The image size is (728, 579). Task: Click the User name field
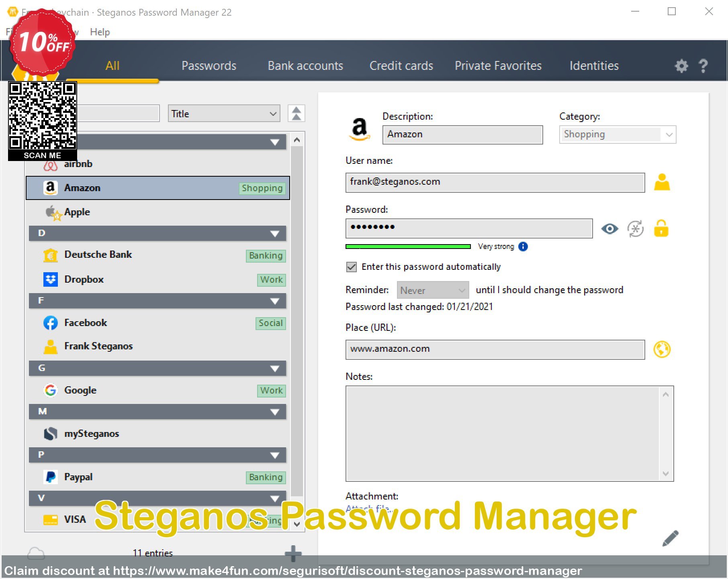(495, 182)
